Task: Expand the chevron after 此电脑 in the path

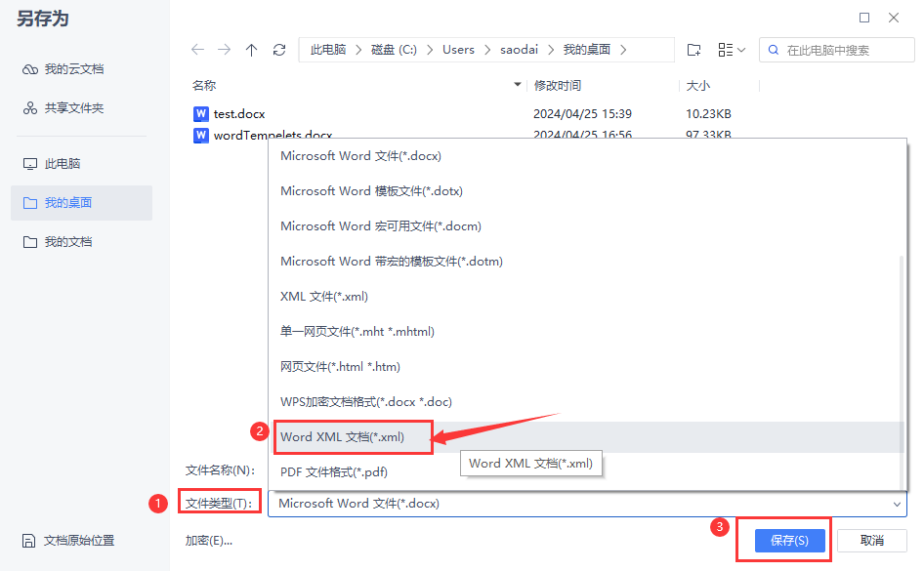Action: tap(358, 50)
